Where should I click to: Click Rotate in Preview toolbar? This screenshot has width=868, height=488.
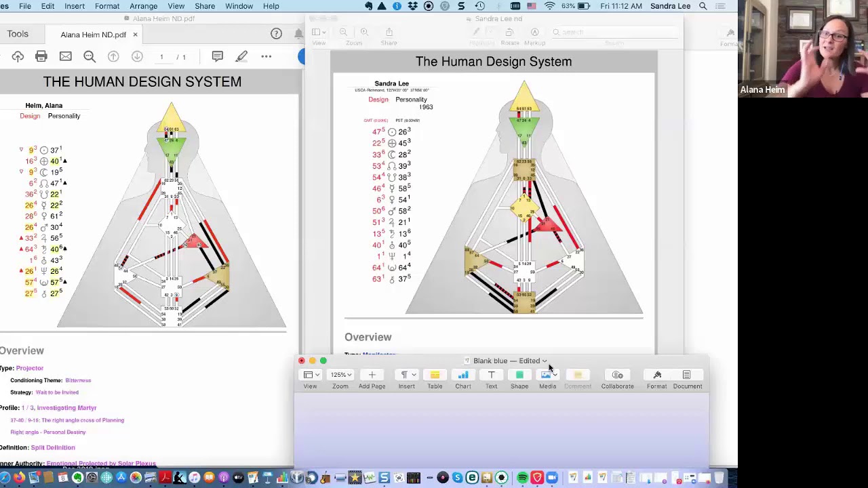pos(510,32)
